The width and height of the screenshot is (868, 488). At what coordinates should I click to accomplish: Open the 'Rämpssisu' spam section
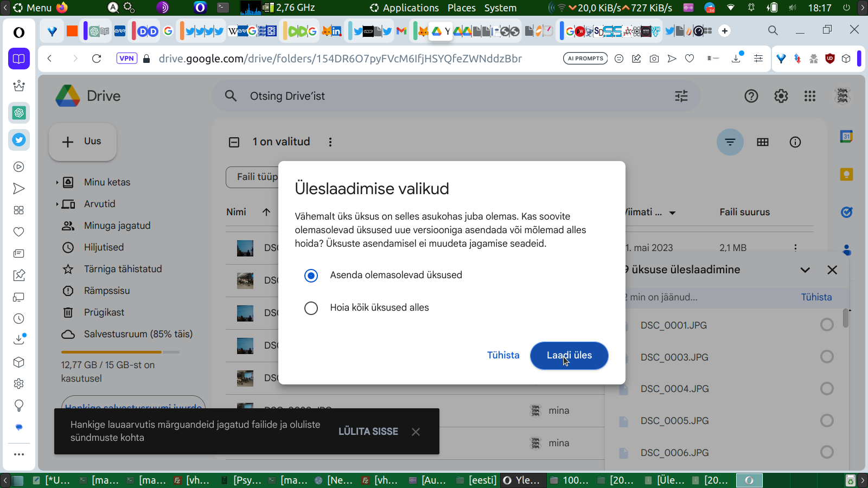(x=107, y=291)
